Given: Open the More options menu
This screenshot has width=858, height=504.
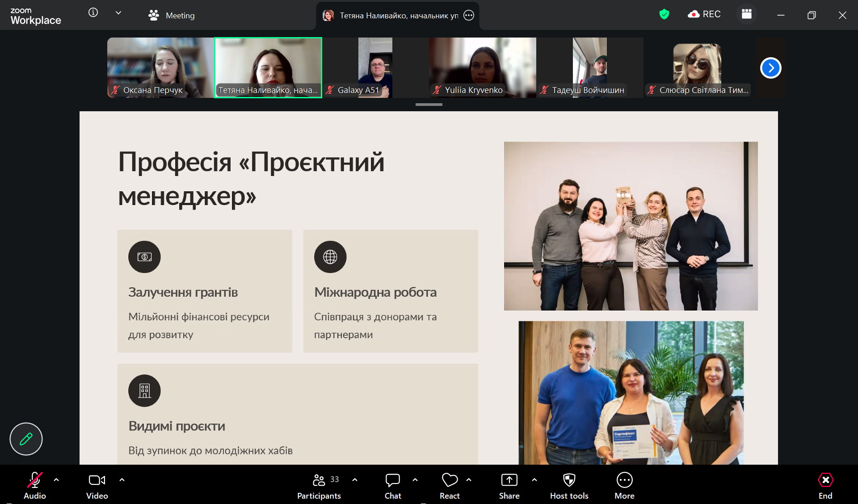Looking at the screenshot, I should (624, 486).
